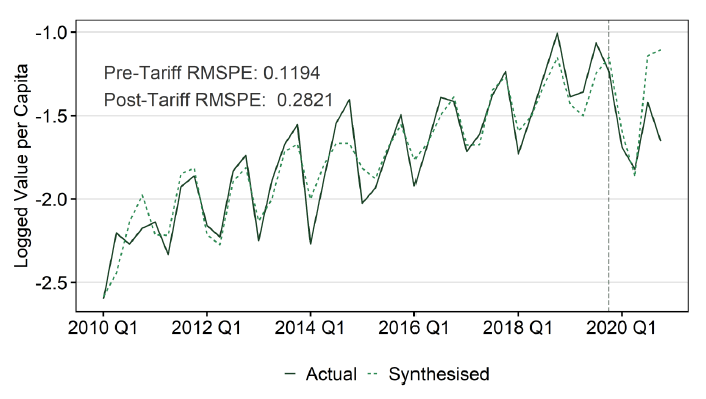Click the -2.5 y-axis tick label

point(52,282)
